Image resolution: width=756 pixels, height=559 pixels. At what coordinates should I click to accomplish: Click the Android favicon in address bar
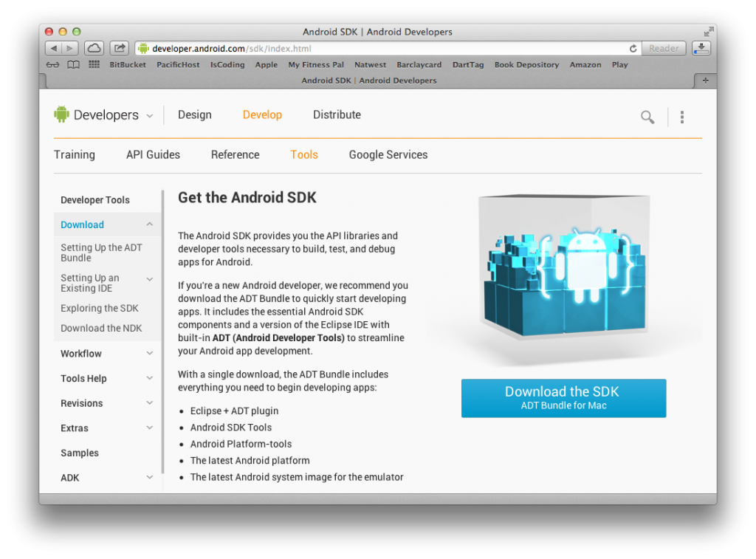click(x=143, y=48)
